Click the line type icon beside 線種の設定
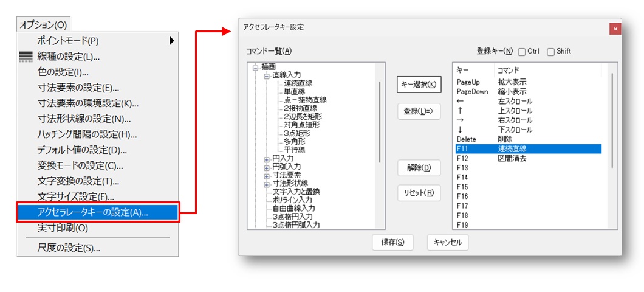 click(x=26, y=57)
